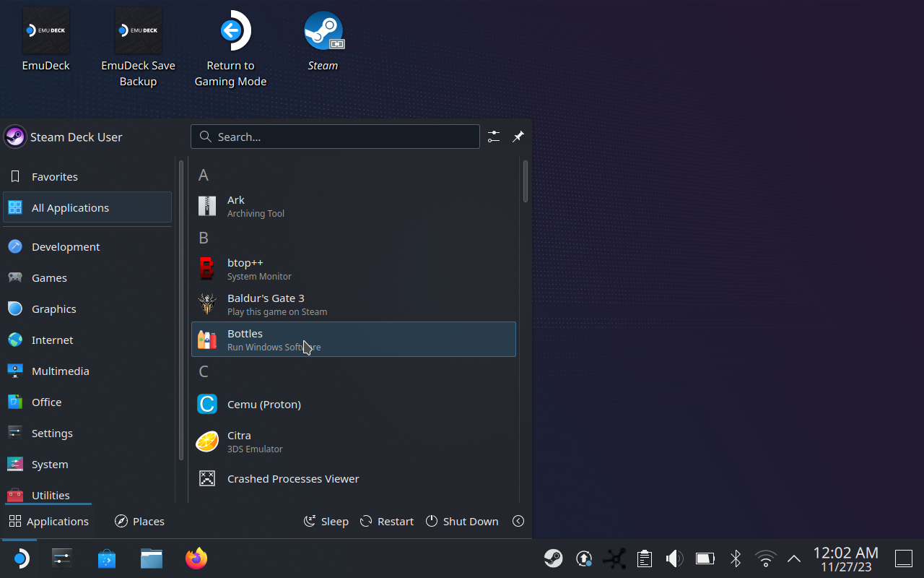
Task: Jump to the letter C section header
Action: [204, 371]
